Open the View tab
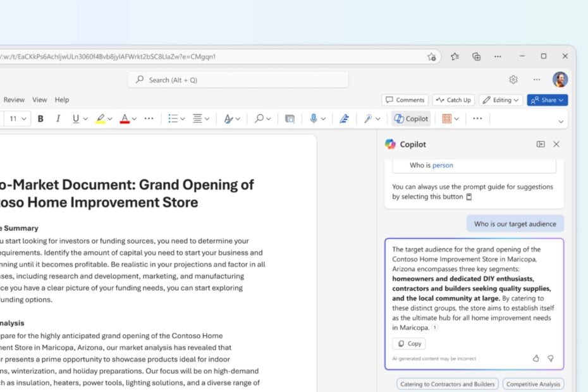 tap(39, 100)
